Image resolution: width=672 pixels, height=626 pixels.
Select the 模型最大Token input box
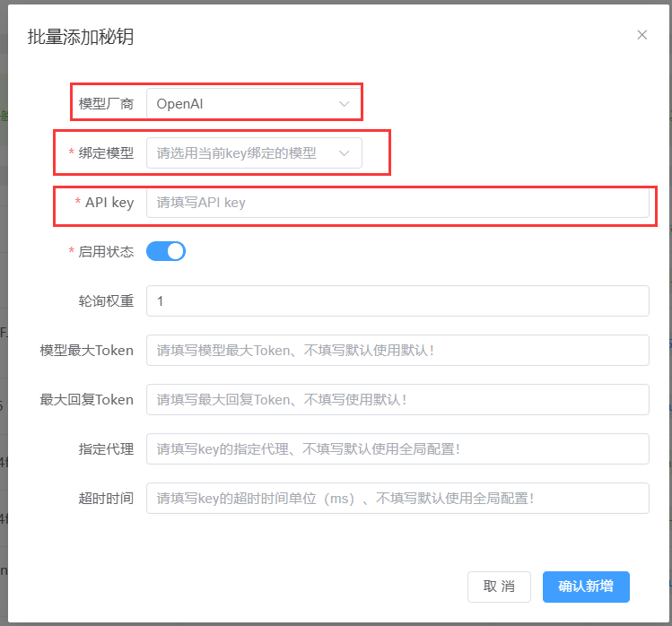(397, 351)
